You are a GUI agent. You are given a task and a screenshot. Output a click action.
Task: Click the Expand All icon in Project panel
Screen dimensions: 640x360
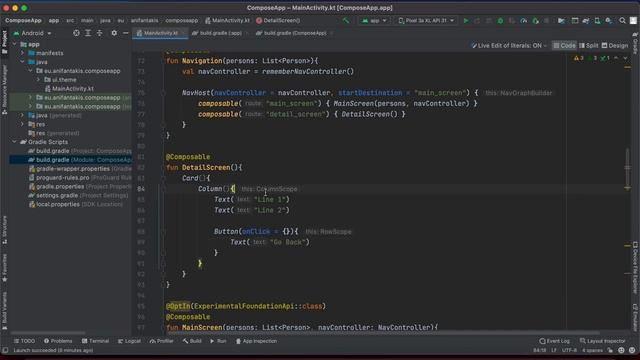point(88,33)
